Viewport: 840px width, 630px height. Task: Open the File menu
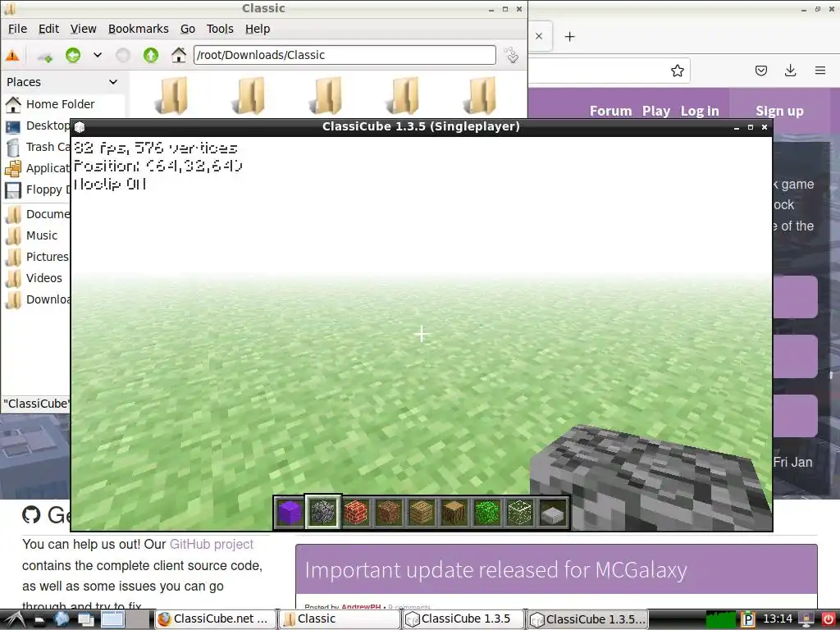pos(17,29)
